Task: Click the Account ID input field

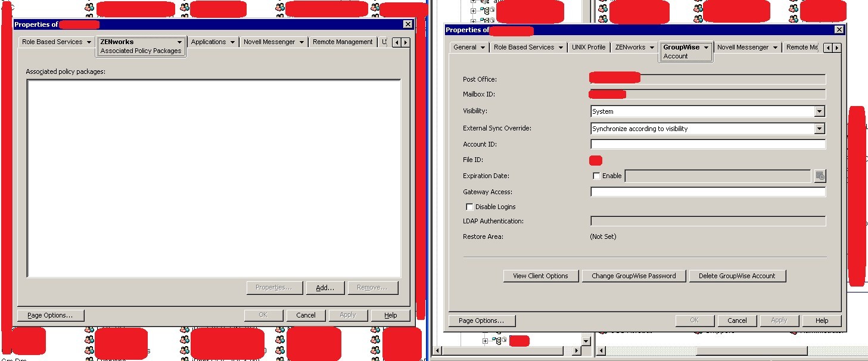Action: click(708, 144)
